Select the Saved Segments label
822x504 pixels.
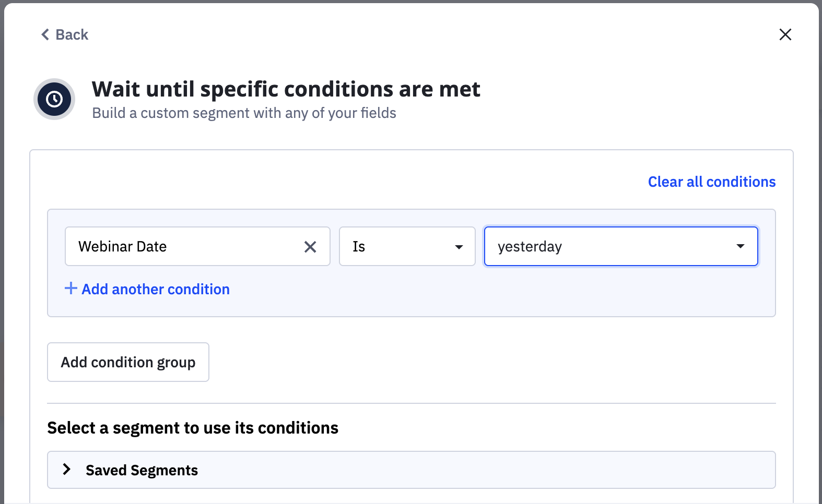coord(142,470)
